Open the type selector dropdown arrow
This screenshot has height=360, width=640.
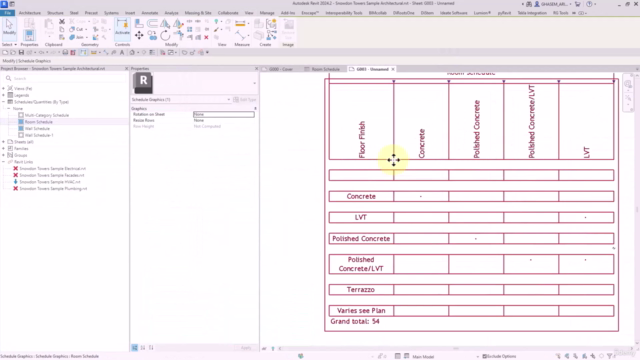click(x=254, y=83)
